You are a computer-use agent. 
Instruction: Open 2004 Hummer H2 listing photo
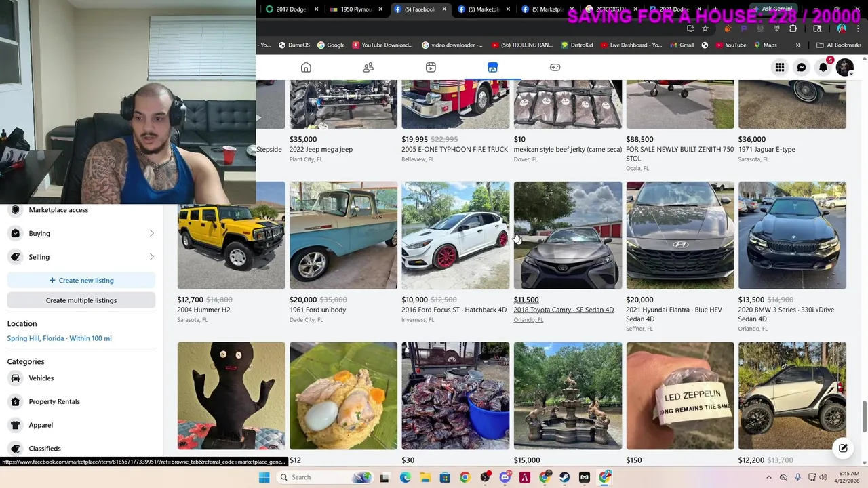231,235
